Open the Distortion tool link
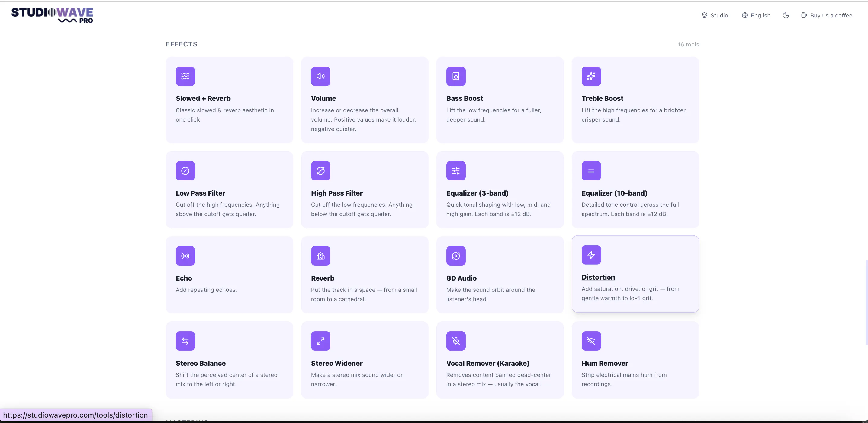 [x=598, y=277]
